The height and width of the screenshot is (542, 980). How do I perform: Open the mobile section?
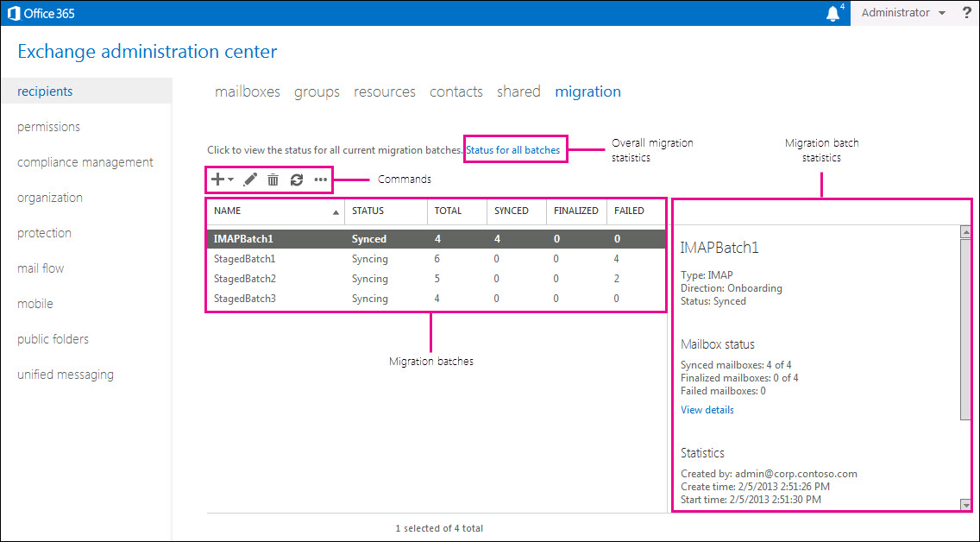click(x=35, y=304)
